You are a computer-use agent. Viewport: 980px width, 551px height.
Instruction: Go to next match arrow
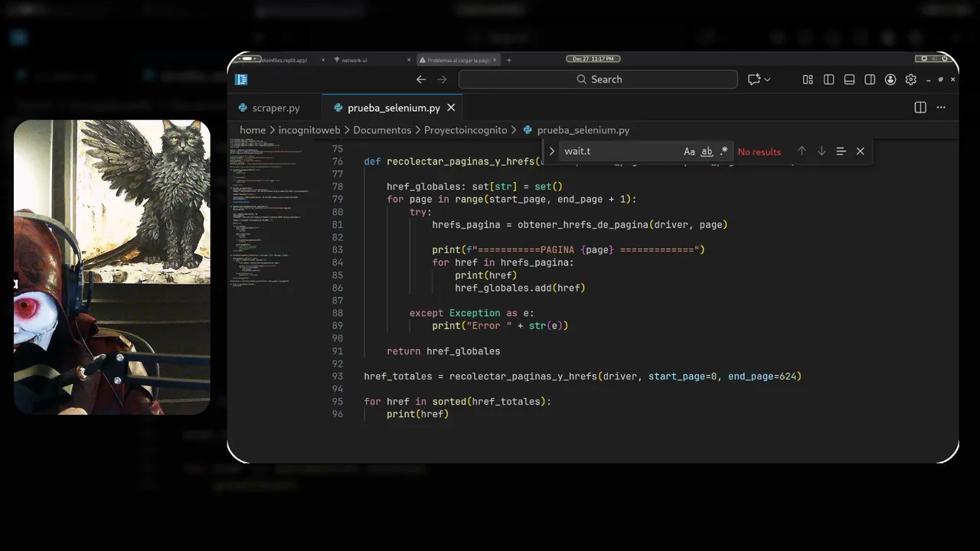(822, 152)
